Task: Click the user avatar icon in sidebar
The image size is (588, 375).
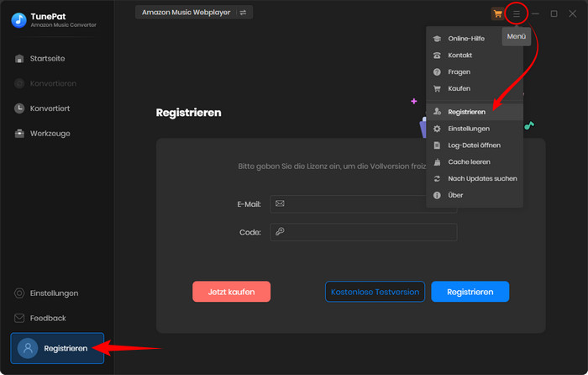Action: coord(28,348)
